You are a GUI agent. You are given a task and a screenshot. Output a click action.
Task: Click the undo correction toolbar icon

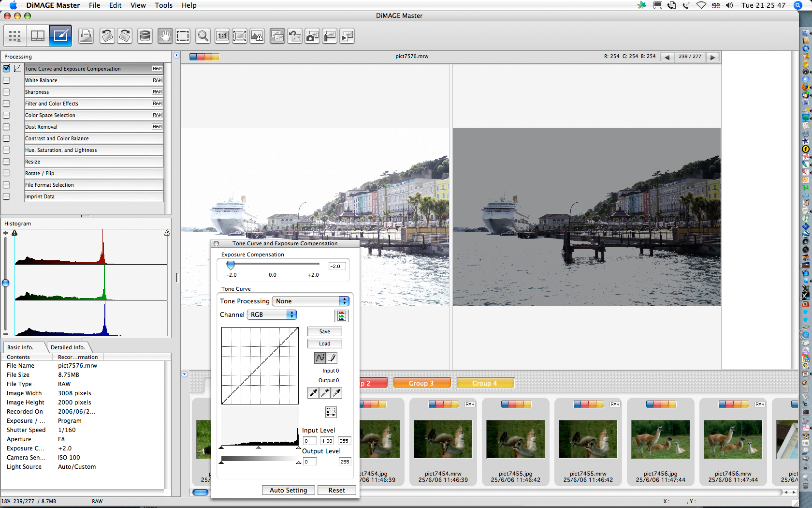point(295,36)
